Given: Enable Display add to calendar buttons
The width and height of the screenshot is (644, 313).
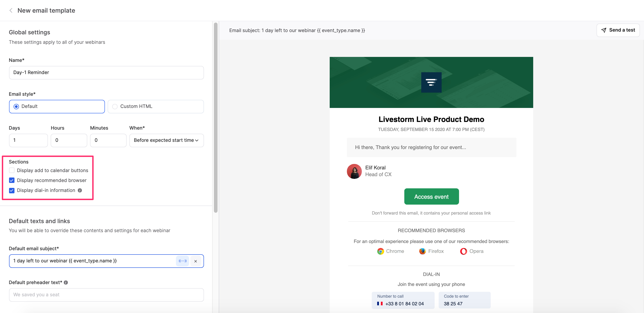Looking at the screenshot, I should [12, 170].
